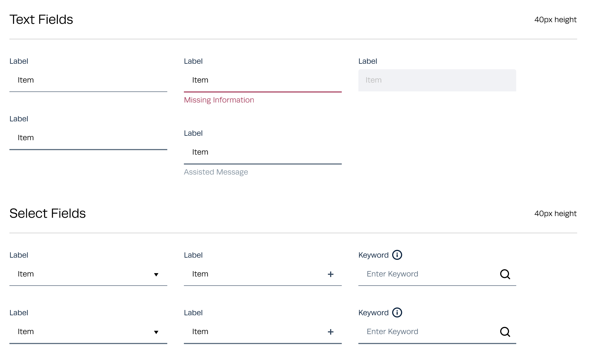Focus the first Enter Keyword input
Viewport: 596px width, 364px height.
click(427, 274)
